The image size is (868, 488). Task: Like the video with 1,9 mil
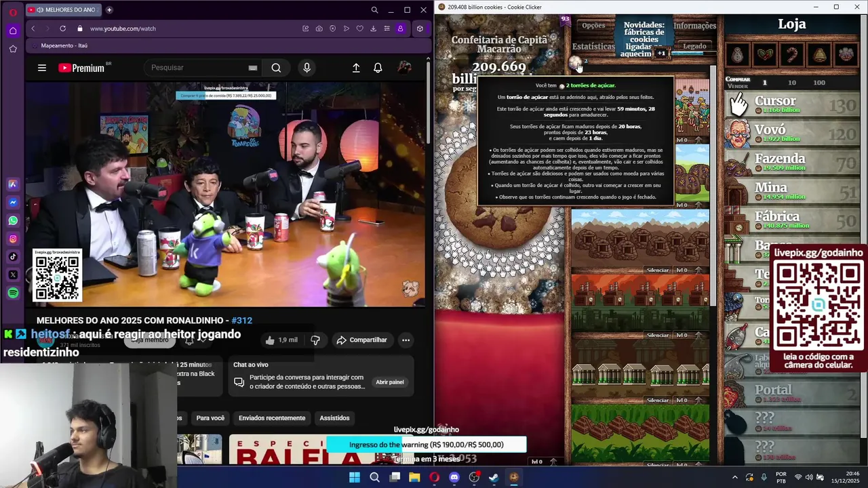281,340
